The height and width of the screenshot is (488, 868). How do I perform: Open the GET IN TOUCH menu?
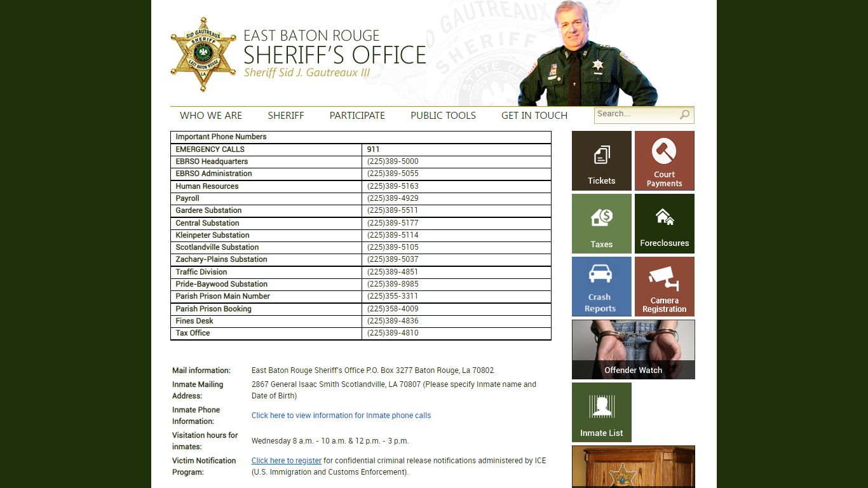(534, 116)
